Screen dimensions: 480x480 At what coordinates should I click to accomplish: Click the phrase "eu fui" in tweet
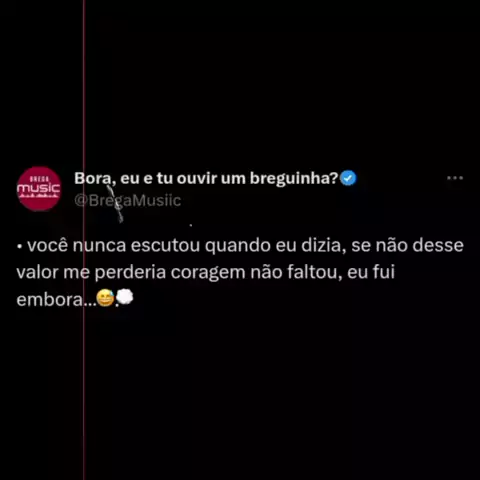click(371, 272)
